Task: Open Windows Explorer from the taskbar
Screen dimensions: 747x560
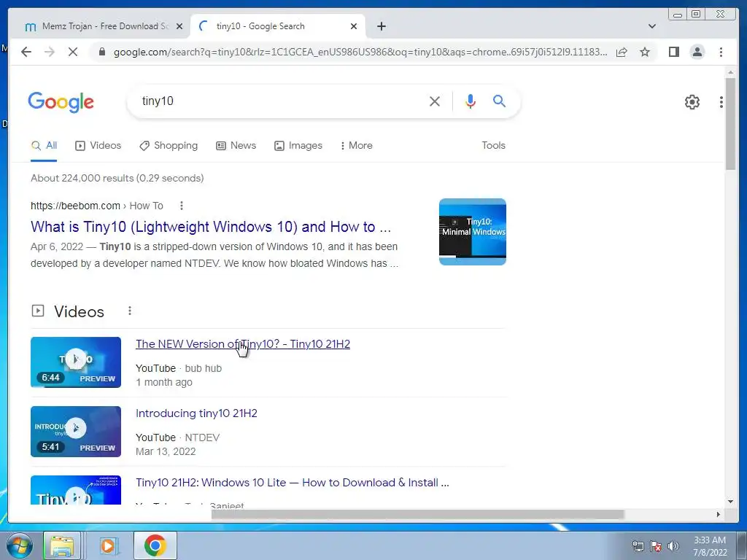Action: pyautogui.click(x=63, y=545)
